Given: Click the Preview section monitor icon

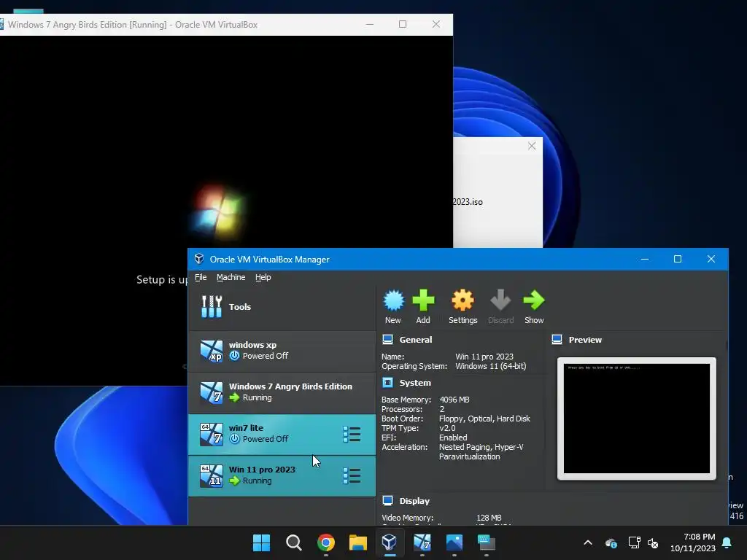Looking at the screenshot, I should pos(557,340).
